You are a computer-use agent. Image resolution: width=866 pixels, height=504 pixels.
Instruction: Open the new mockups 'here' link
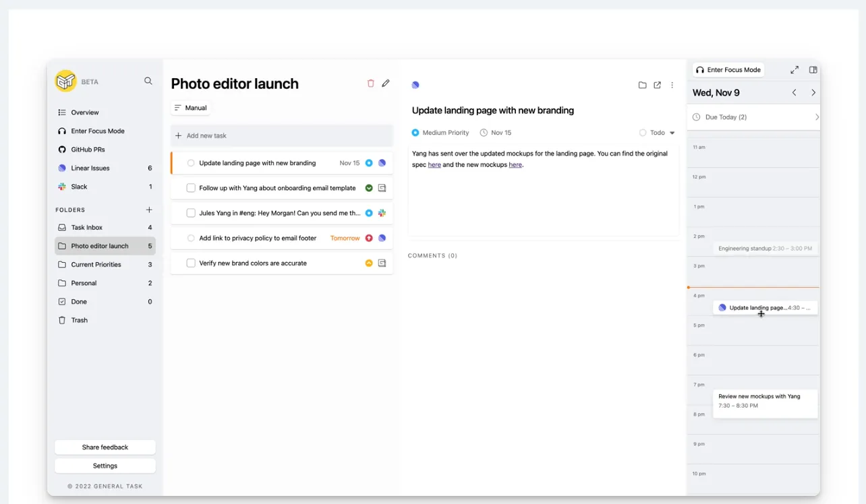pos(515,164)
